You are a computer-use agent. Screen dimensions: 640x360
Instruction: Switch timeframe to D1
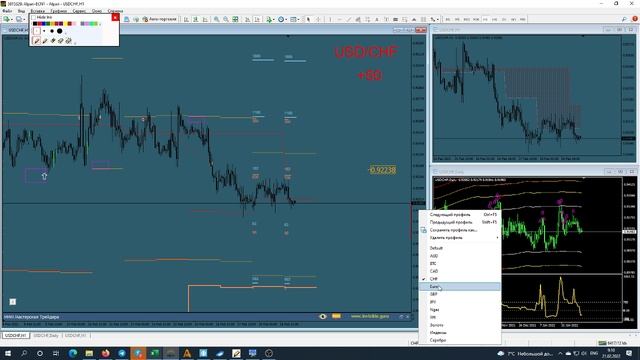(504, 19)
